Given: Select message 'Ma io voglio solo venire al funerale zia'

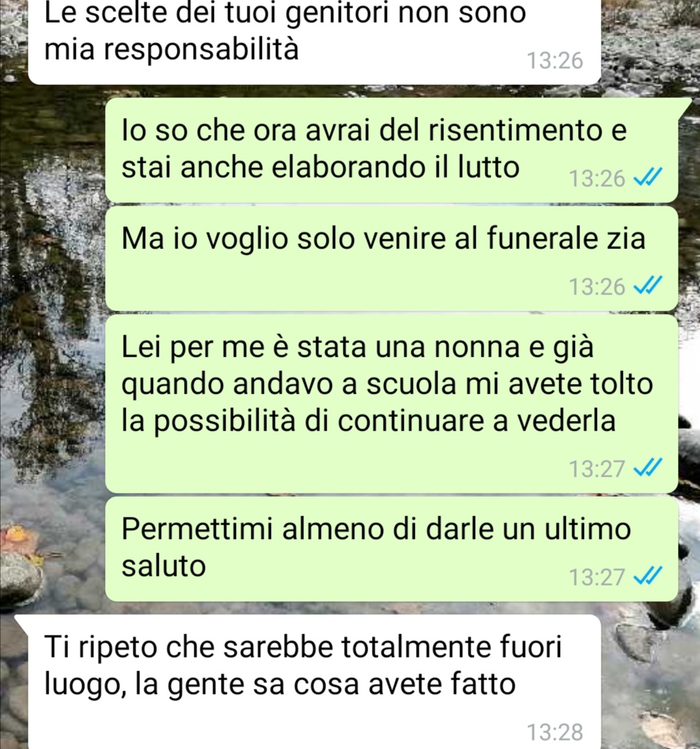Looking at the screenshot, I should (391, 259).
